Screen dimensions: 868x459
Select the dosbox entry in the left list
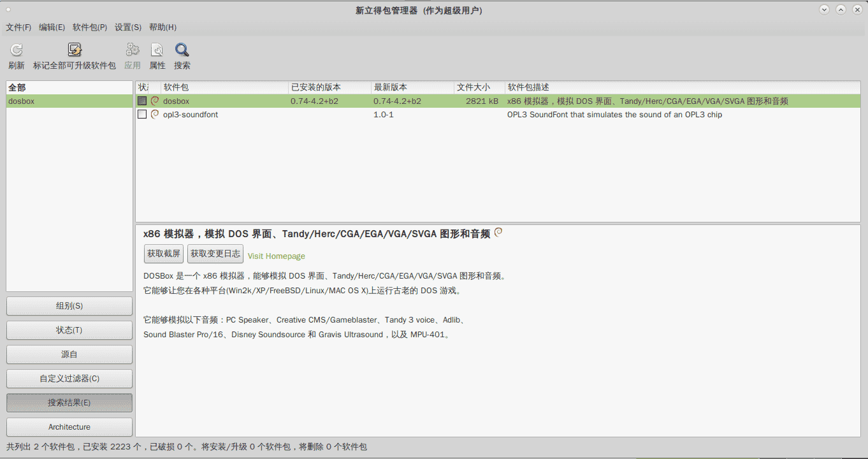point(69,101)
